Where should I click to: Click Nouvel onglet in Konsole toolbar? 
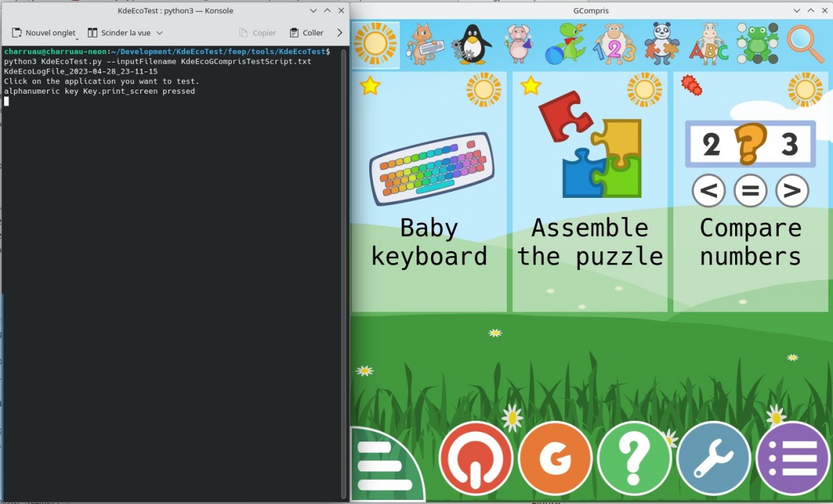click(x=44, y=33)
